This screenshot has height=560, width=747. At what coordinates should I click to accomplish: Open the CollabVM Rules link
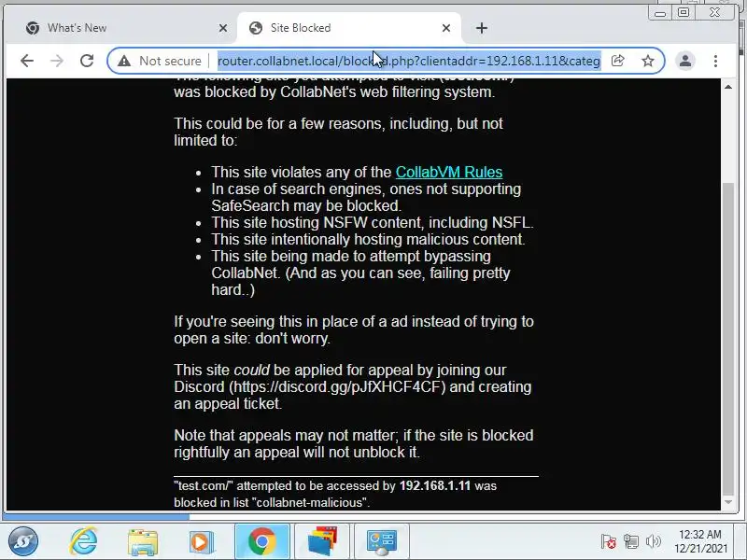click(x=449, y=172)
